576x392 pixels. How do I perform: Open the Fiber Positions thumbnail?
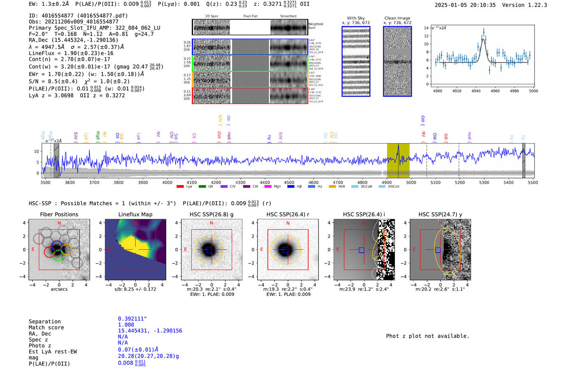tap(59, 250)
